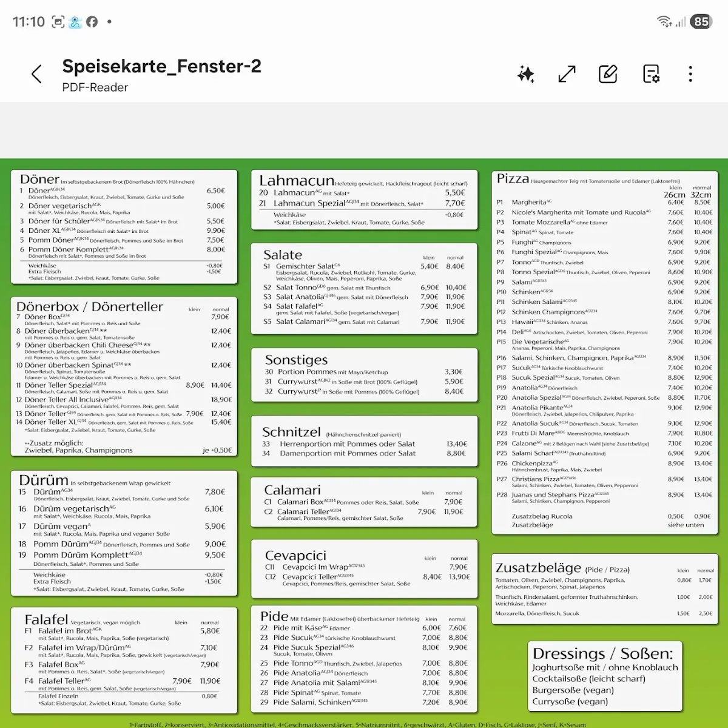Tap Currysoße (vegan) line
This screenshot has height=728, width=728.
pyautogui.click(x=570, y=701)
